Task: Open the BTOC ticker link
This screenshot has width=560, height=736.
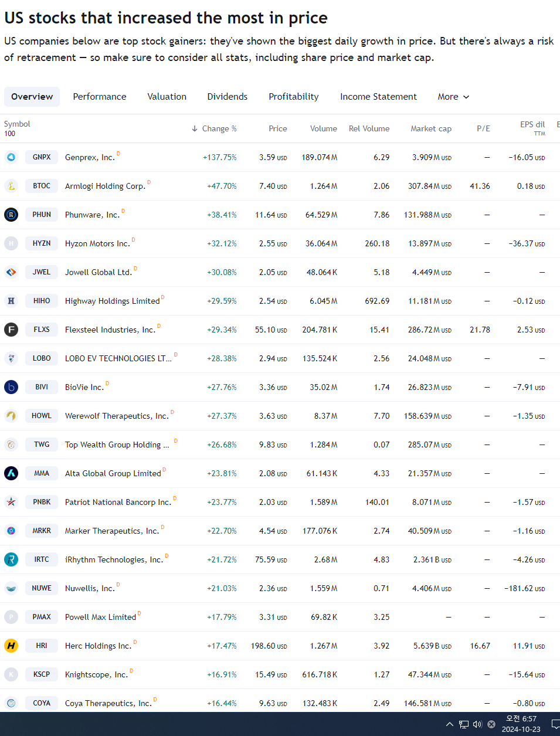Action: pyautogui.click(x=42, y=186)
